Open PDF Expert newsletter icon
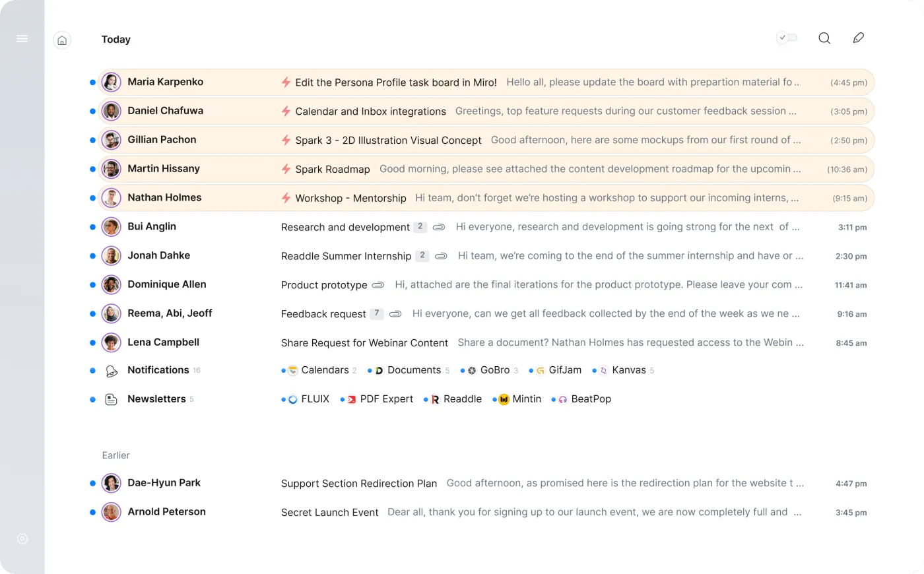The image size is (924, 574). 352,400
